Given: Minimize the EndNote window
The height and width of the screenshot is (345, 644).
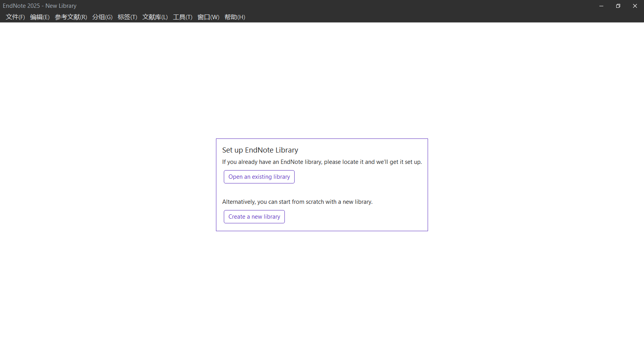Looking at the screenshot, I should pyautogui.click(x=601, y=6).
